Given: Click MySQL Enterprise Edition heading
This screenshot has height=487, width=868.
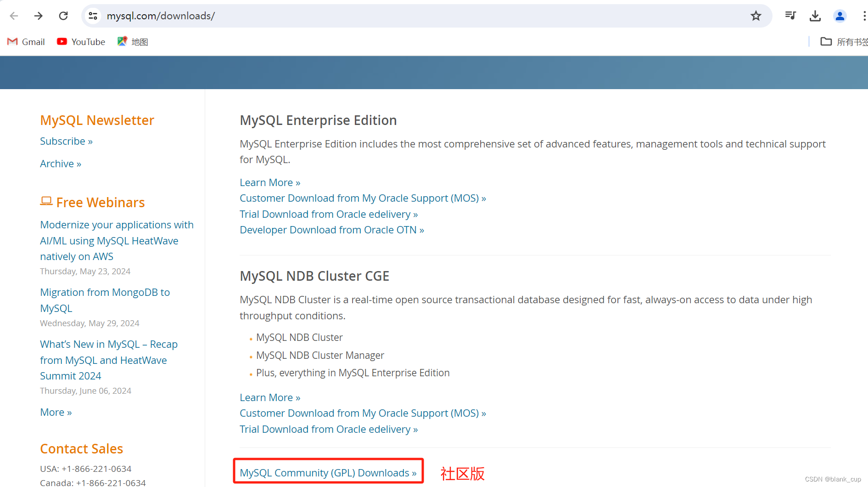Looking at the screenshot, I should [x=318, y=120].
